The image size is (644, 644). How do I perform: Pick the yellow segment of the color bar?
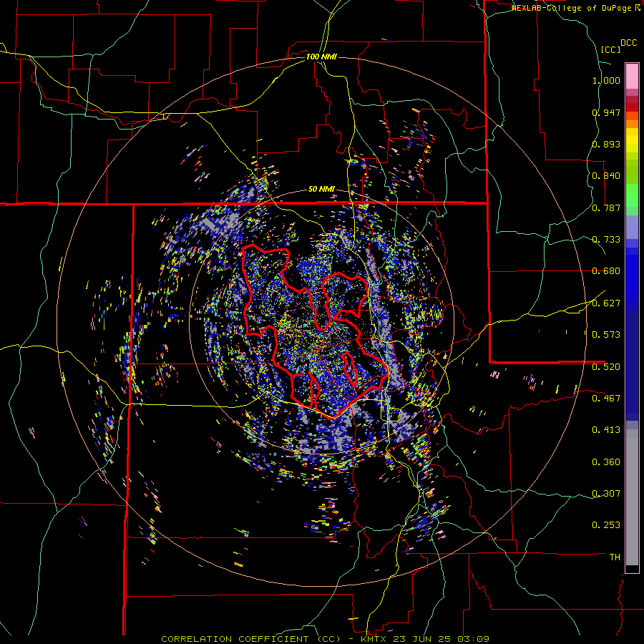[632, 140]
